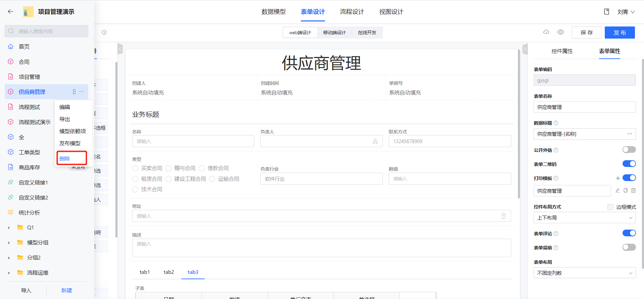
Task: Click 新建 at the sidebar bottom
Action: pyautogui.click(x=67, y=290)
